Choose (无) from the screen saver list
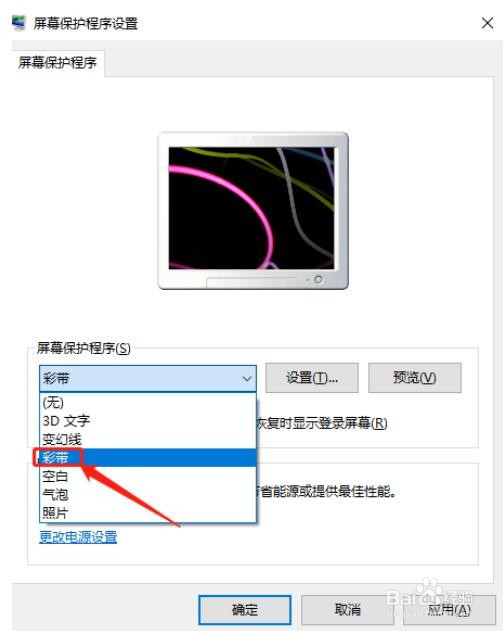This screenshot has height=631, width=503. (148, 402)
